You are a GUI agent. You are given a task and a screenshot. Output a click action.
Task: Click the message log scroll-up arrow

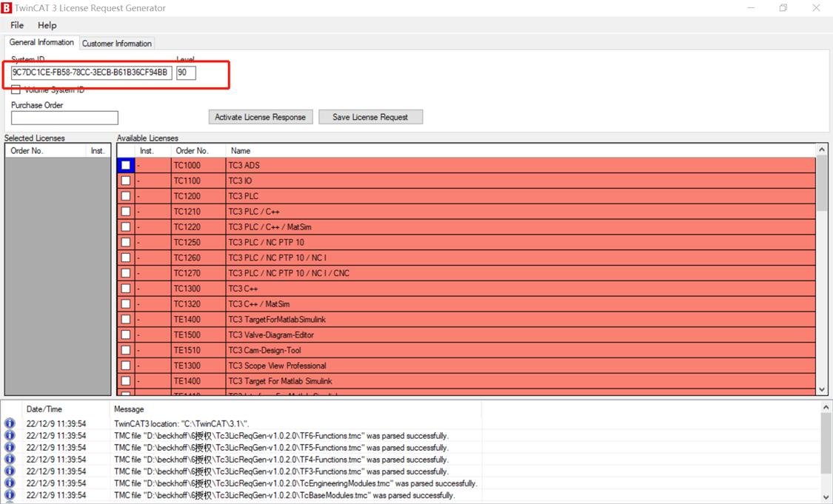(x=826, y=407)
